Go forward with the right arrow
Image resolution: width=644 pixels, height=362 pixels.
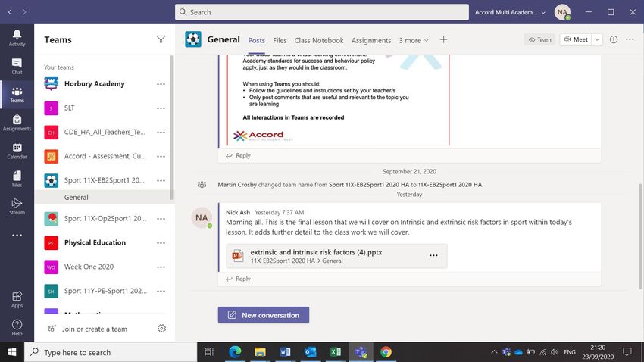click(x=24, y=12)
